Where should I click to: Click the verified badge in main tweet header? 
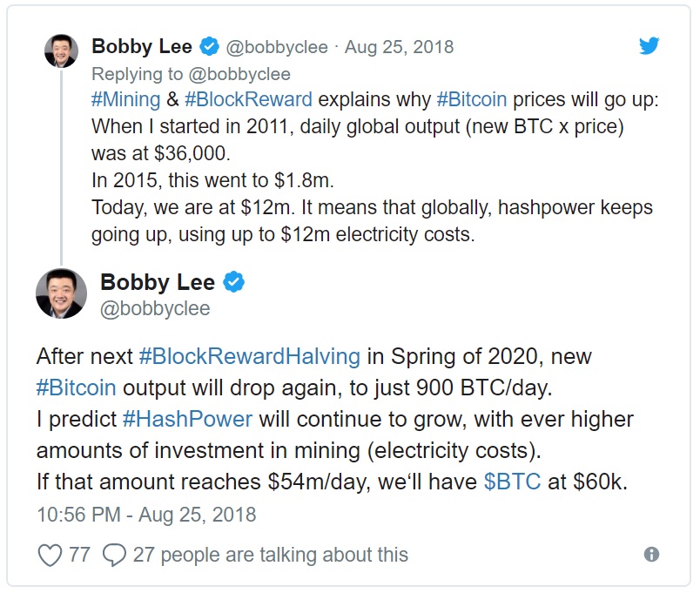click(x=233, y=282)
